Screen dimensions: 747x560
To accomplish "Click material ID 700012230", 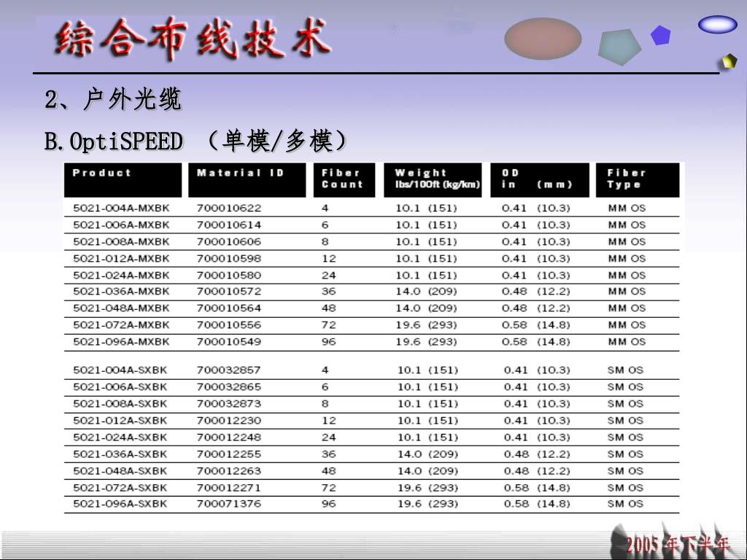I will click(x=229, y=421).
